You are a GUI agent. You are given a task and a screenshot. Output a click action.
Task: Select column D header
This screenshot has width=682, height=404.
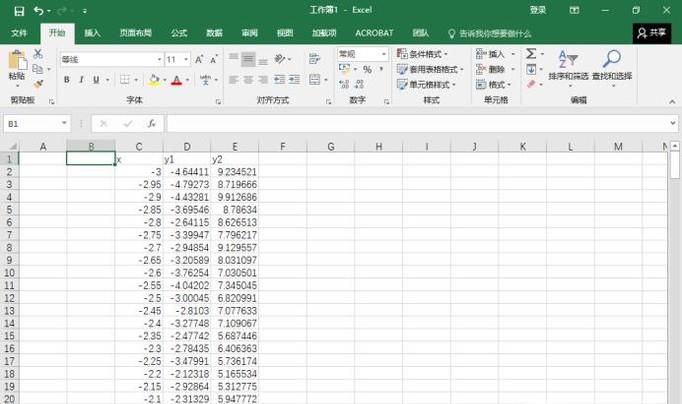(187, 147)
